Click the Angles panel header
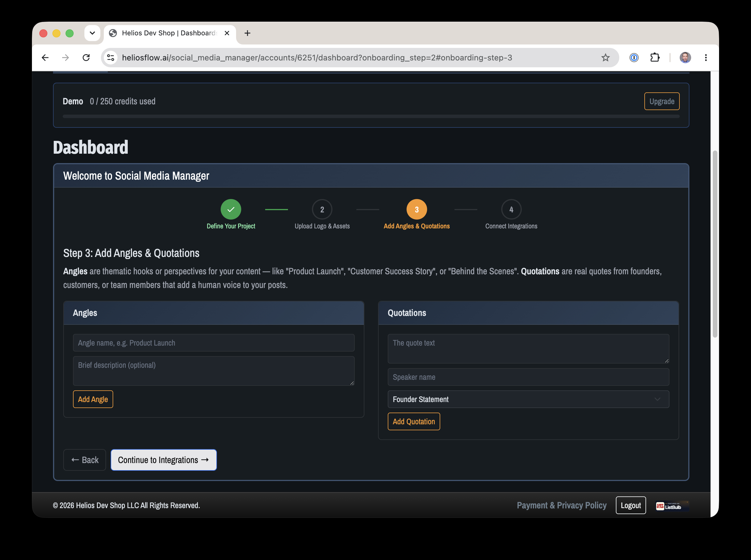751x560 pixels. coord(214,313)
